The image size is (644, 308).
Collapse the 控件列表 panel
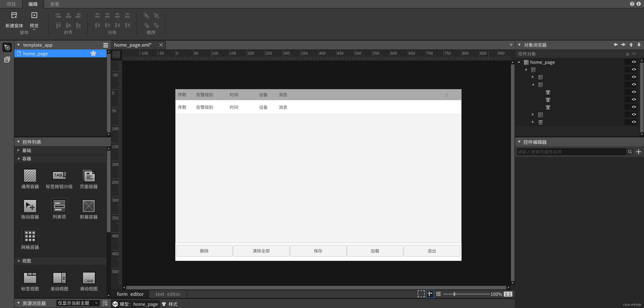point(18,142)
